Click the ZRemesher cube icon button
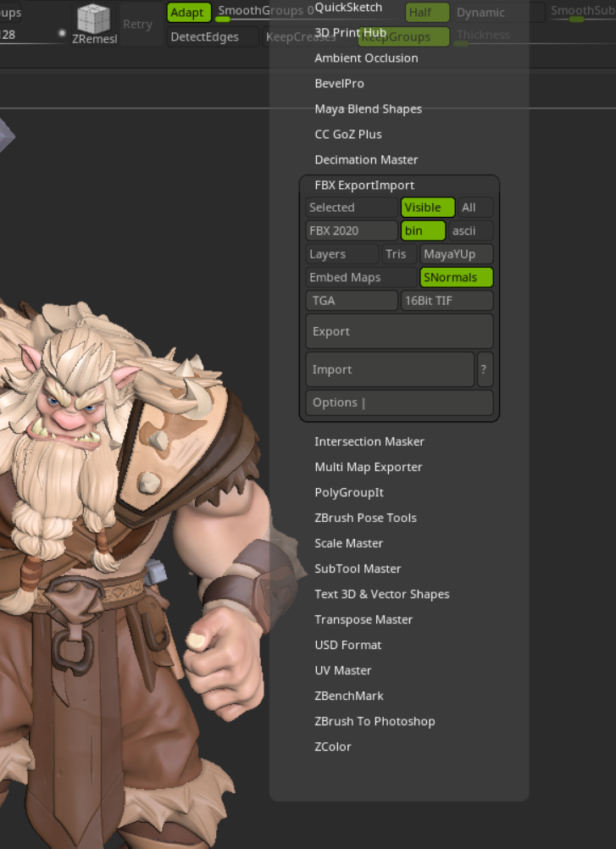616x849 pixels. (94, 24)
